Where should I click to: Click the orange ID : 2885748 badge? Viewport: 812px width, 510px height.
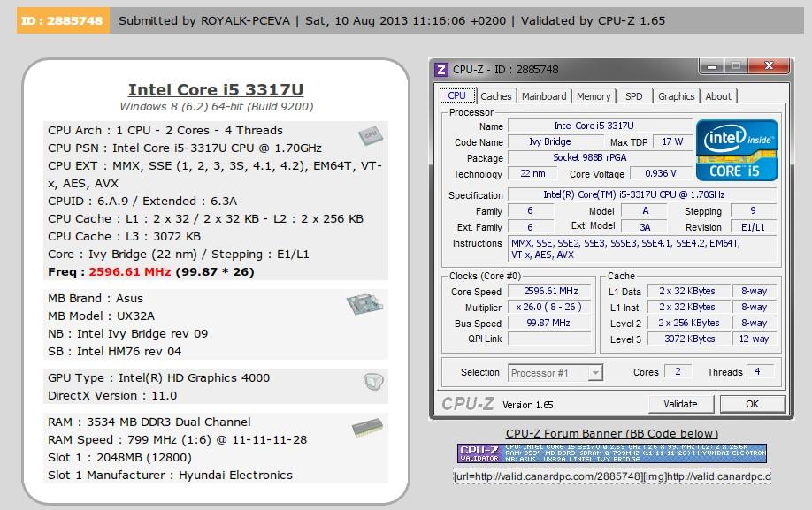coord(63,20)
